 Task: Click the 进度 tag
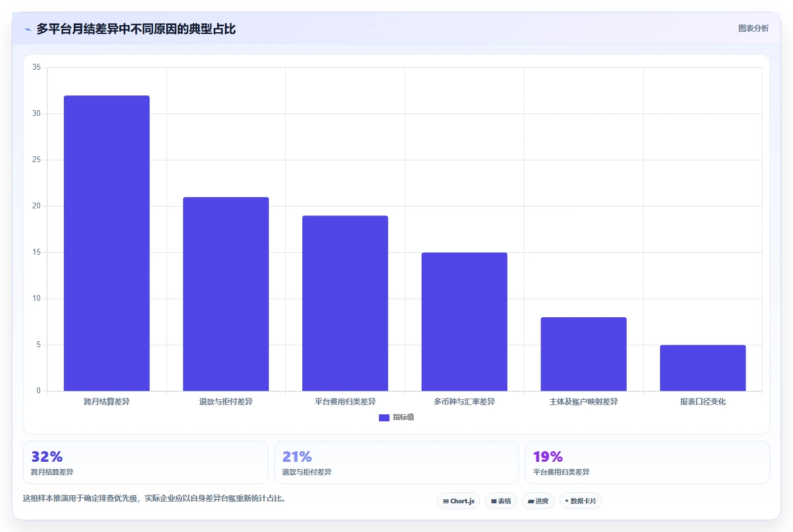pyautogui.click(x=538, y=501)
